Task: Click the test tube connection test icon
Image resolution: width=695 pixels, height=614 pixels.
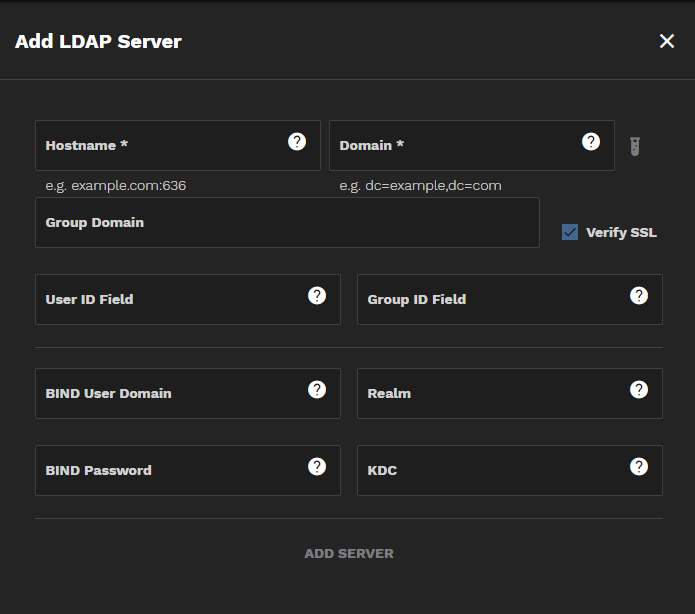Action: click(634, 146)
